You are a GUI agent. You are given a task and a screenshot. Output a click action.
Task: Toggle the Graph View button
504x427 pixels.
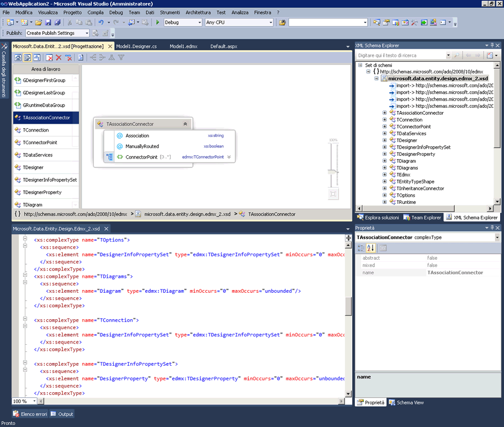click(x=37, y=57)
